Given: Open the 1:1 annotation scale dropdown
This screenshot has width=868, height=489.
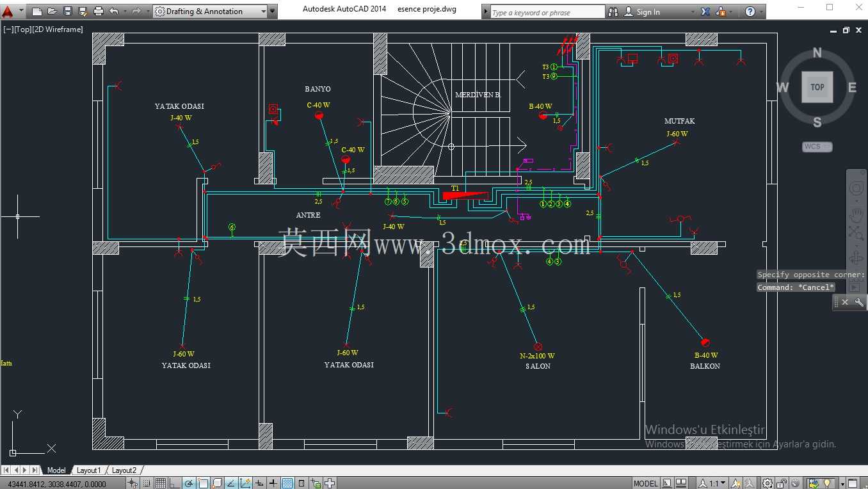Looking at the screenshot, I should coord(712,483).
